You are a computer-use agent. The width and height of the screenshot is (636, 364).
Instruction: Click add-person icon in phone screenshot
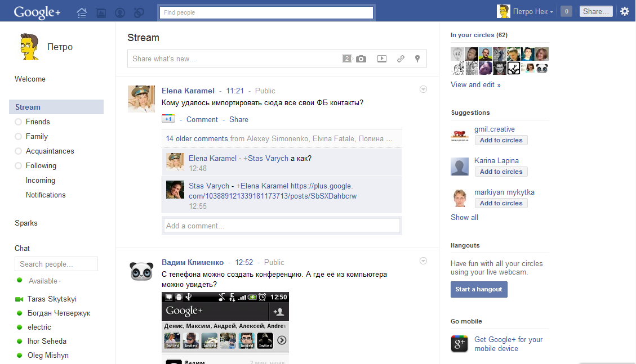(279, 312)
